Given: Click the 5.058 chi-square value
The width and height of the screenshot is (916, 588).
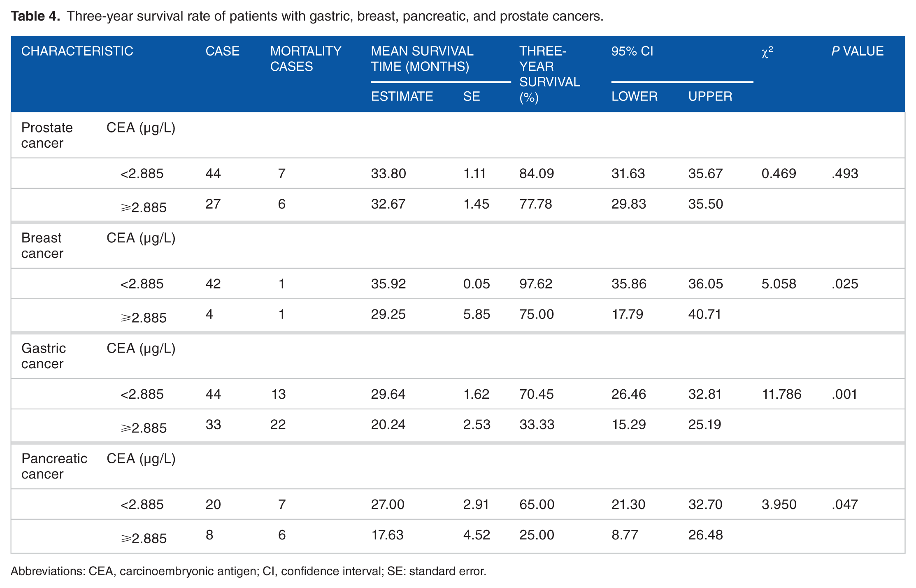Looking at the screenshot, I should coord(779,284).
